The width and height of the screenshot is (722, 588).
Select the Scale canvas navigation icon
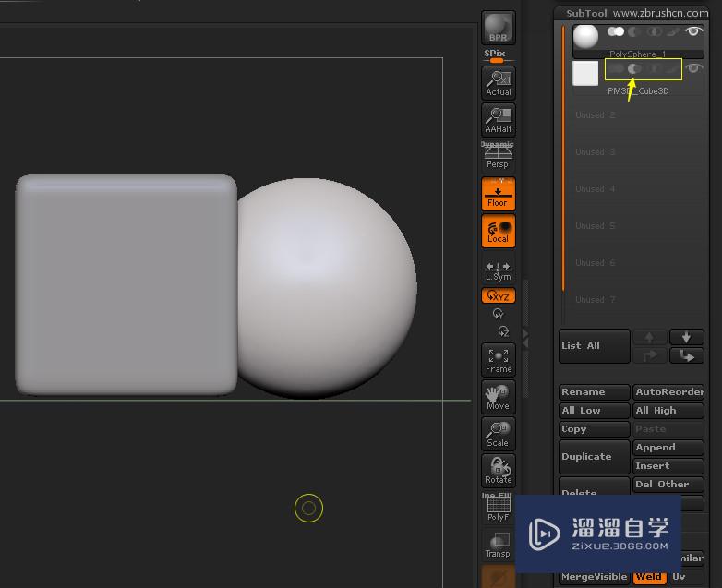[499, 434]
